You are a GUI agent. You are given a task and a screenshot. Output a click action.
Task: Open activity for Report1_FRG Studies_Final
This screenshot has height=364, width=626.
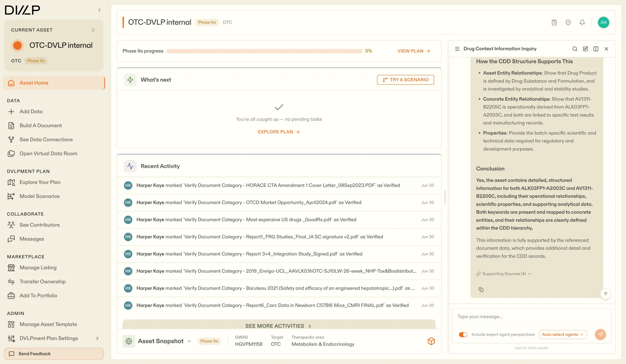point(279,237)
